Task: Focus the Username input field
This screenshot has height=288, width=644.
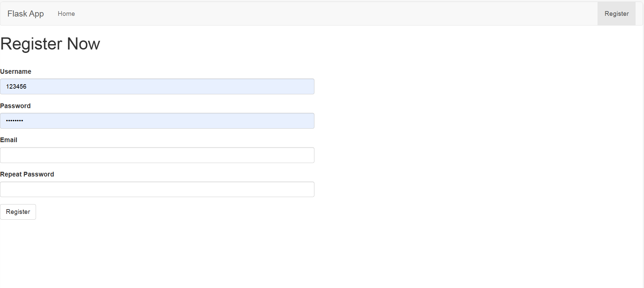Action: pyautogui.click(x=157, y=87)
